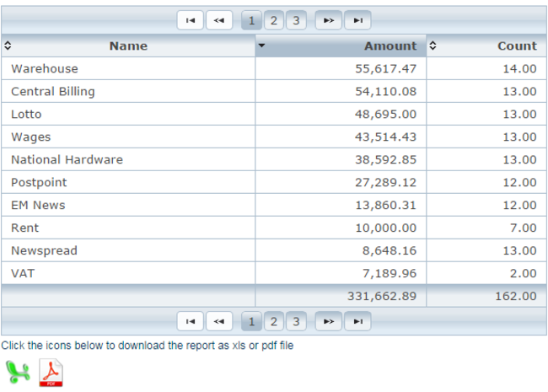Click the Newspread name cell
The height and width of the screenshot is (392, 548).
(128, 250)
